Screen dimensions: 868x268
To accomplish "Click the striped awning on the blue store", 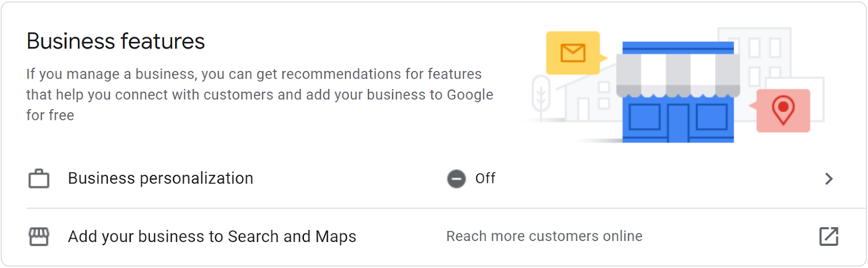I will pos(678,74).
